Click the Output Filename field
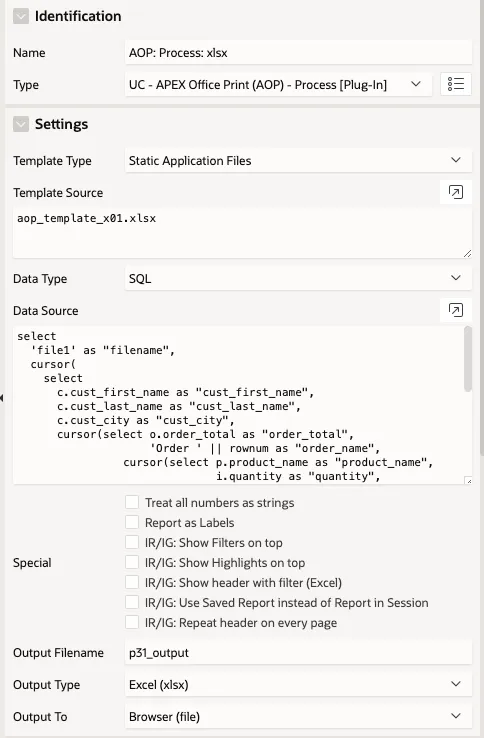Screen dimensions: 484x738 click(x=298, y=652)
